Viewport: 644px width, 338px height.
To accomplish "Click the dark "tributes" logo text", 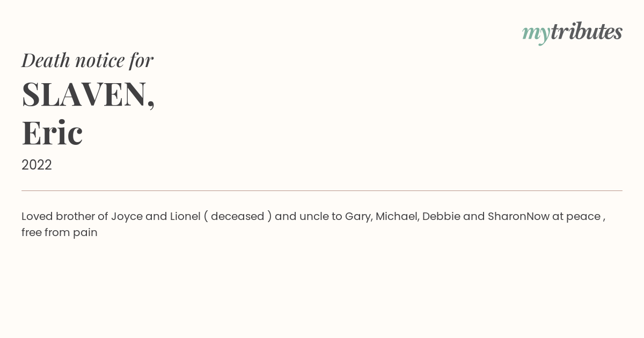I will point(586,32).
